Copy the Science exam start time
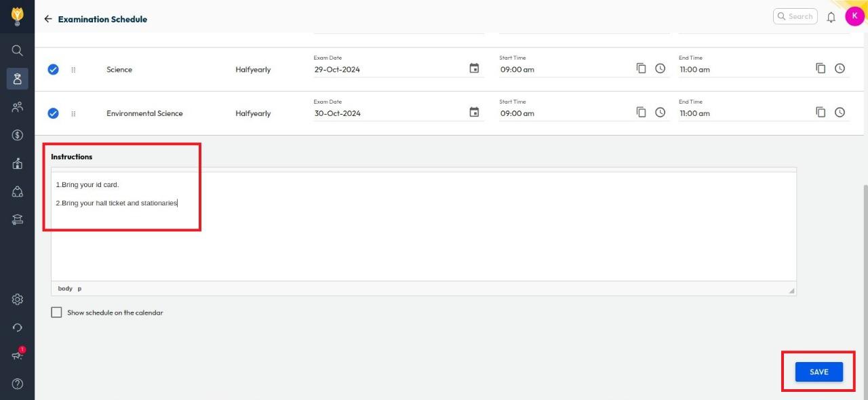Image resolution: width=868 pixels, height=400 pixels. coord(641,68)
